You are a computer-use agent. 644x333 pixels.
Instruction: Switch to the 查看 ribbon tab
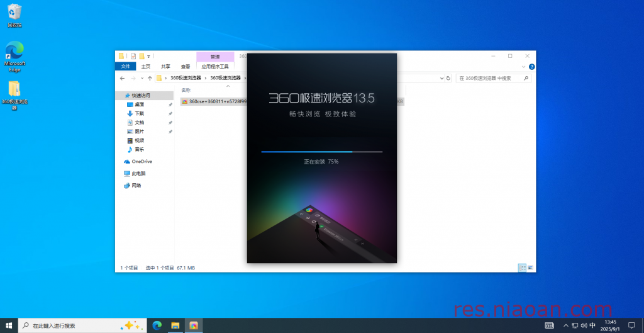click(186, 66)
